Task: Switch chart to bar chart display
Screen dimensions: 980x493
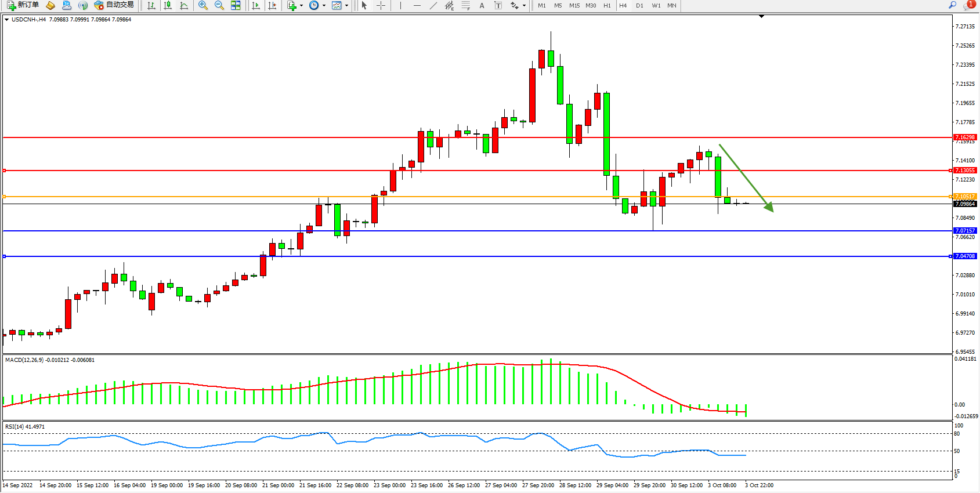Action: coord(151,5)
